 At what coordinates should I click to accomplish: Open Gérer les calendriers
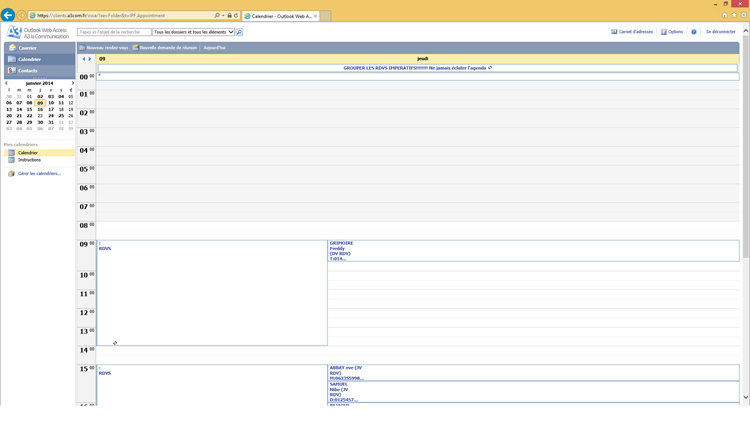(39, 173)
